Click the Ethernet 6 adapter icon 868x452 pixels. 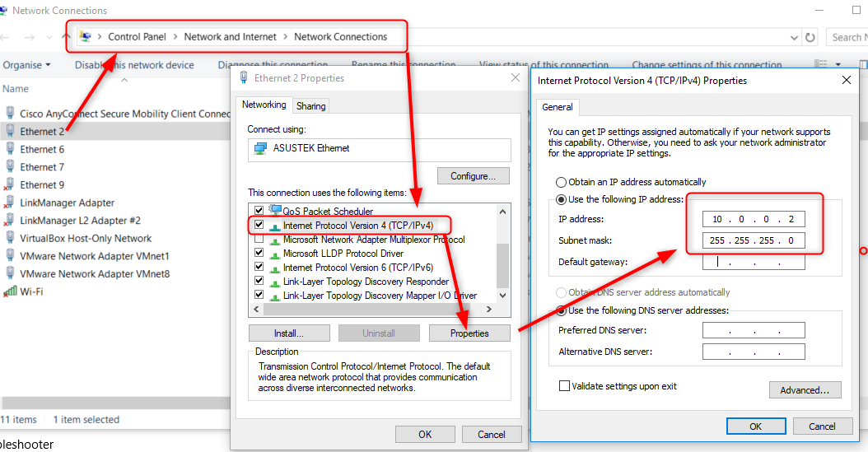tap(10, 149)
